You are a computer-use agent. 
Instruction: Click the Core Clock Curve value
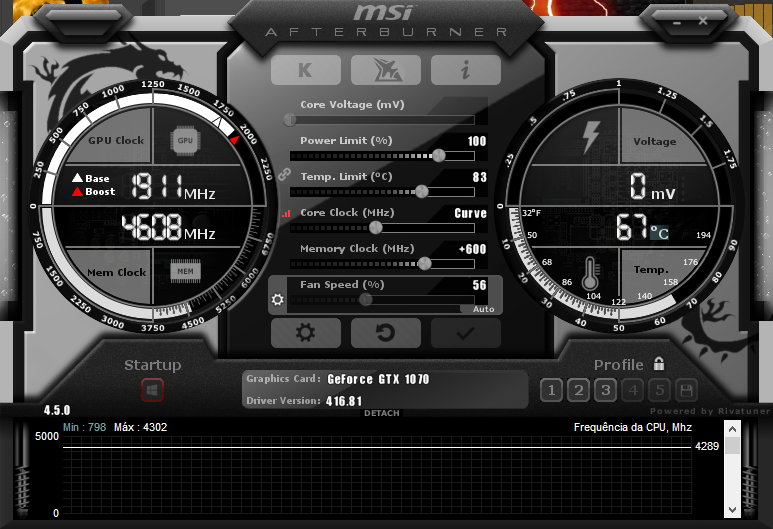(470, 213)
